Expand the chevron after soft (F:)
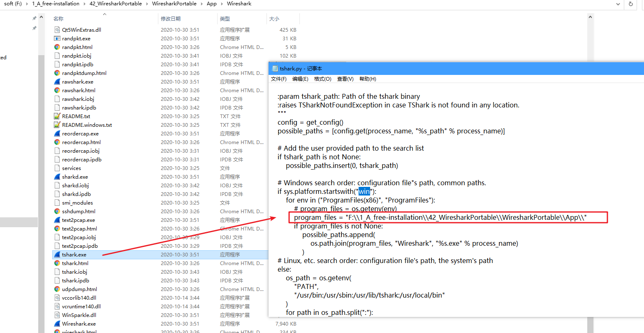This screenshot has width=644, height=333. coord(27,4)
